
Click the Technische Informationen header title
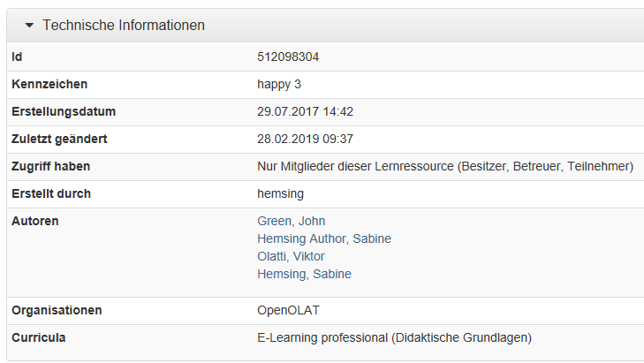point(124,25)
